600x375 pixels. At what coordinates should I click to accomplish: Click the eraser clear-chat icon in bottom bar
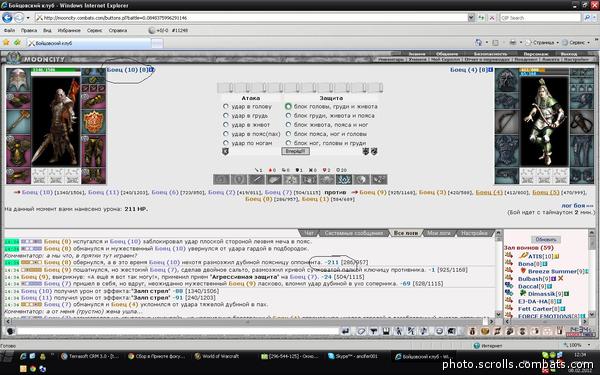[362, 331]
